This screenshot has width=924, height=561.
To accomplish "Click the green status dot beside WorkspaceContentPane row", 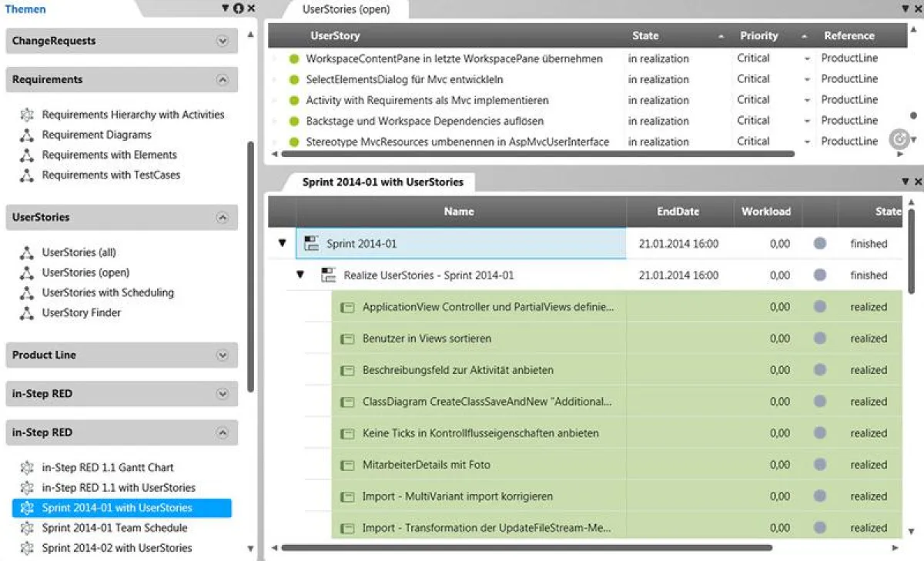I will [x=293, y=58].
